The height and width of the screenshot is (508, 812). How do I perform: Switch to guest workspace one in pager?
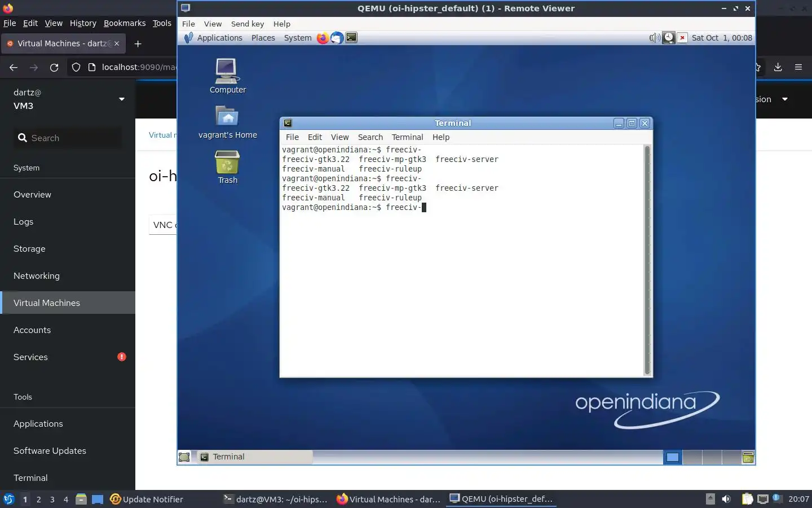[673, 457]
